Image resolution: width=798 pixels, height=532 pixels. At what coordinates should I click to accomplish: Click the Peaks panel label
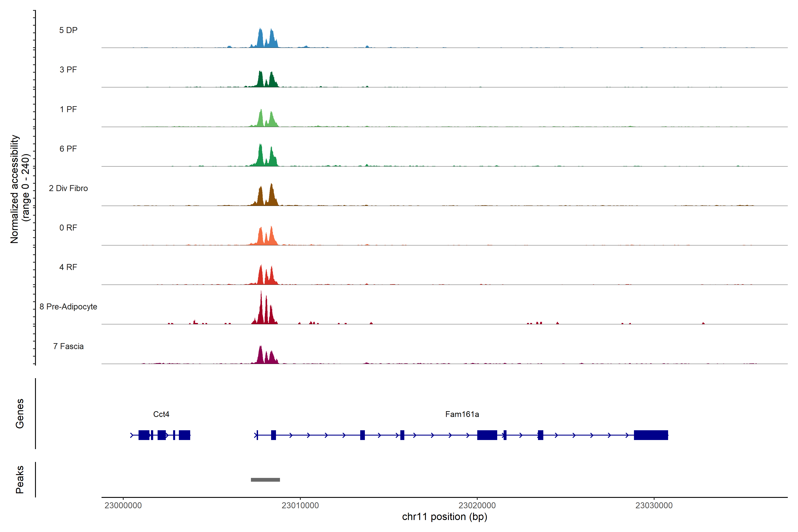[20, 479]
